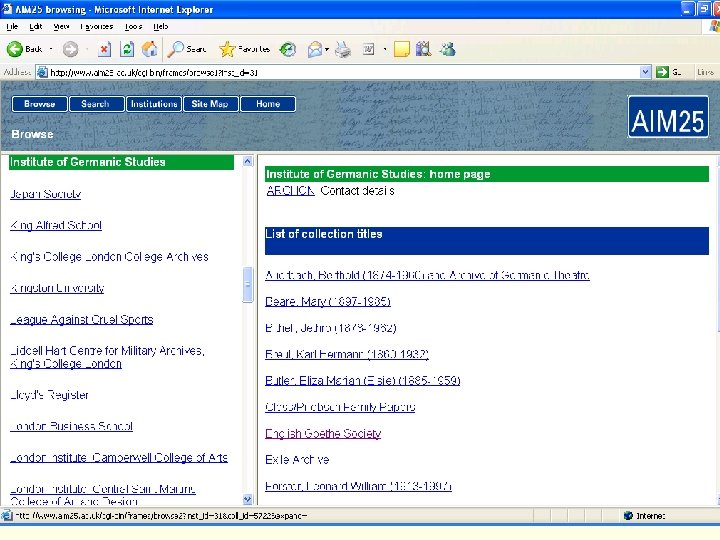Open the Kingston University link
Image resolution: width=720 pixels, height=540 pixels.
(x=57, y=288)
